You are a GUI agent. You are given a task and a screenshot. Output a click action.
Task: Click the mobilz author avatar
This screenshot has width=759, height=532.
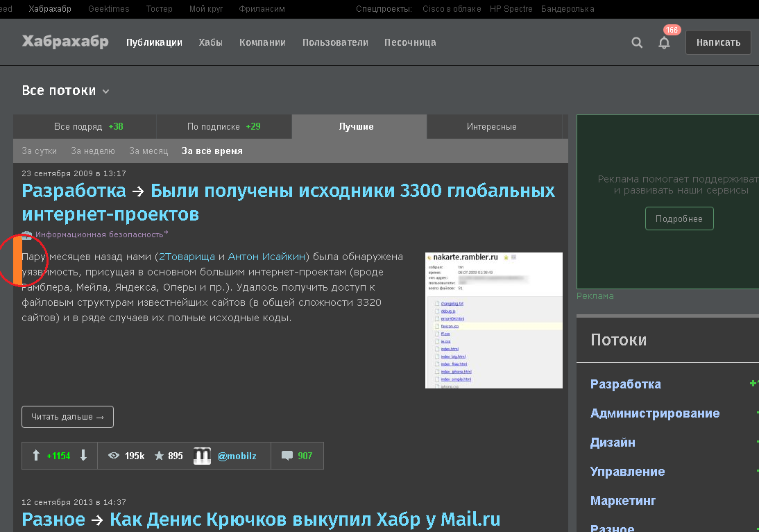coord(202,456)
